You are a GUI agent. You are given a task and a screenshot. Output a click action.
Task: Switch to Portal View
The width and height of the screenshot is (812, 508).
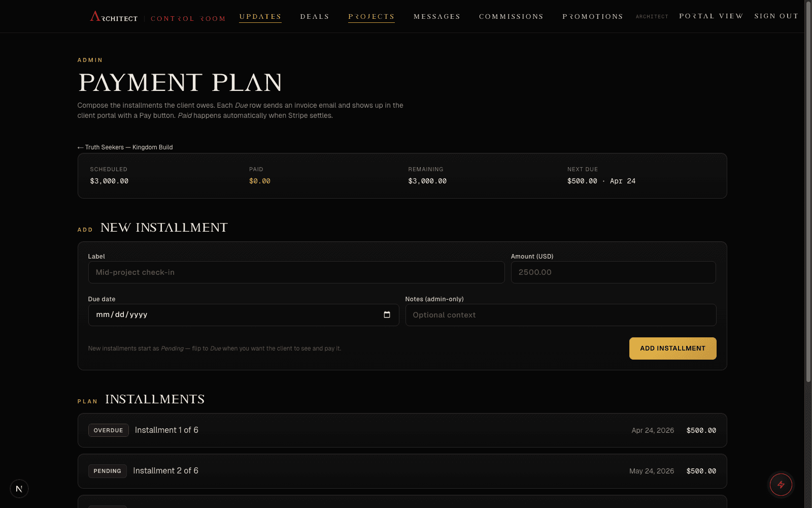tap(711, 16)
